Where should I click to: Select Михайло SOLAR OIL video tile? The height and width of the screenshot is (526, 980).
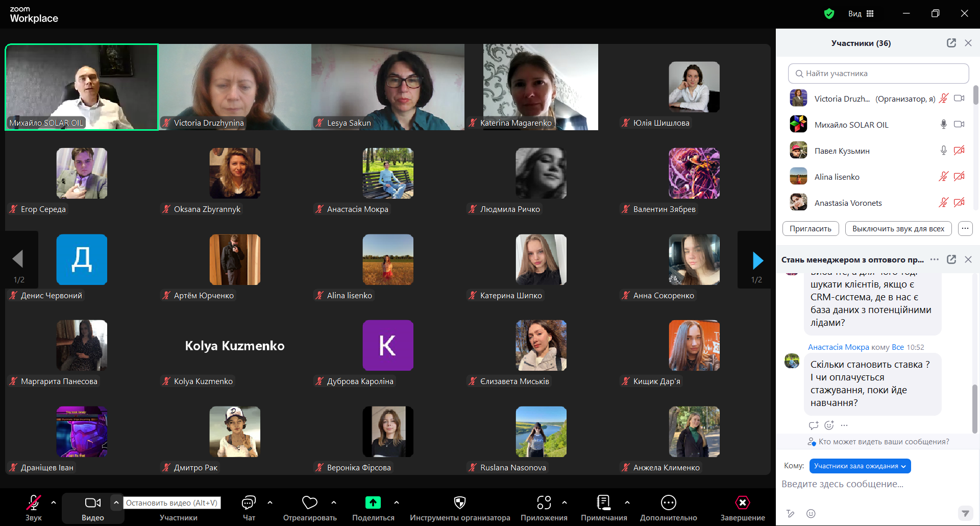click(82, 87)
